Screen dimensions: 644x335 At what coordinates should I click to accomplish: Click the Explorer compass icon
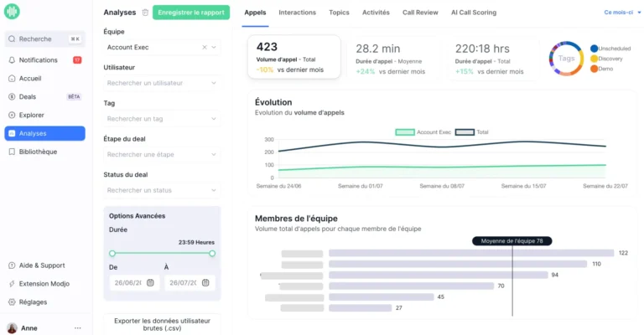click(x=12, y=116)
